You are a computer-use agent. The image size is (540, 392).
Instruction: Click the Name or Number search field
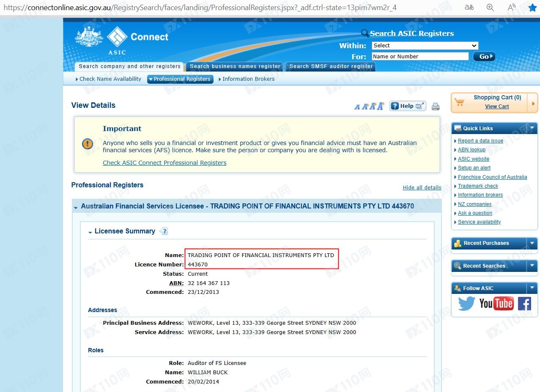[420, 57]
